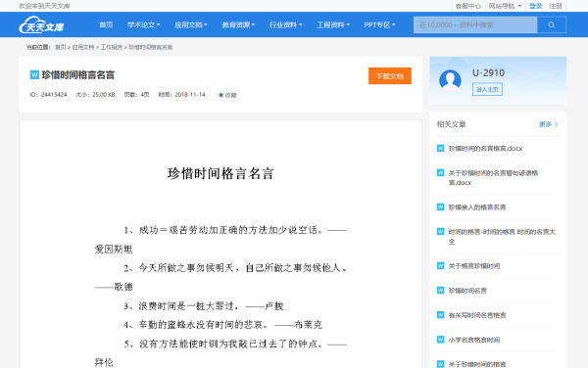
Task: Click breadcrumb link 应用文档
Action: (x=83, y=47)
